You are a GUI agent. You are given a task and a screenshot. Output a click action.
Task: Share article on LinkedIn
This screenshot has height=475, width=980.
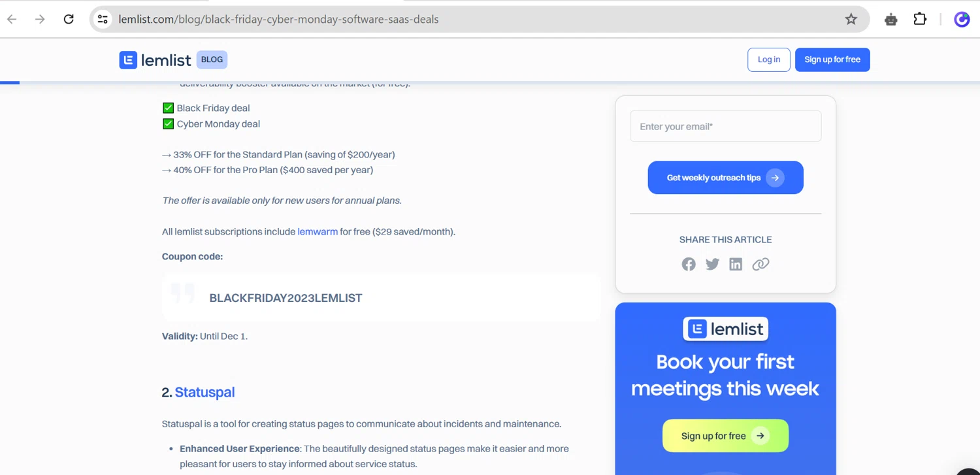pos(736,264)
